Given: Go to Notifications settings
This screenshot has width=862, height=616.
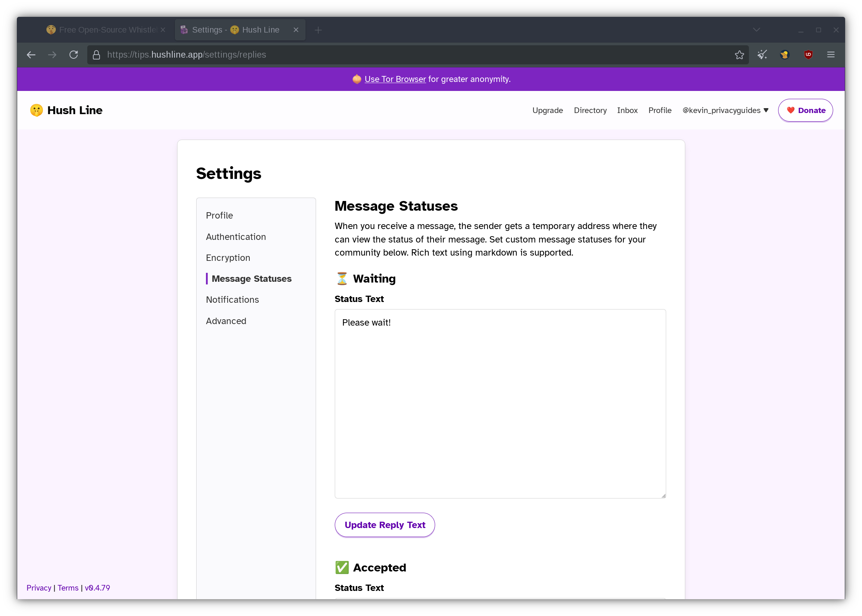Looking at the screenshot, I should click(232, 300).
